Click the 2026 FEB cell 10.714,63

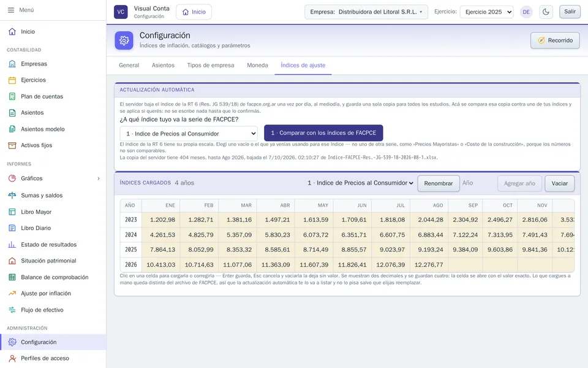tap(199, 265)
